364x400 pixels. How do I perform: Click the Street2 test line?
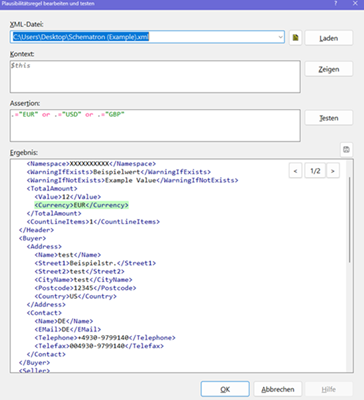[x=79, y=271]
